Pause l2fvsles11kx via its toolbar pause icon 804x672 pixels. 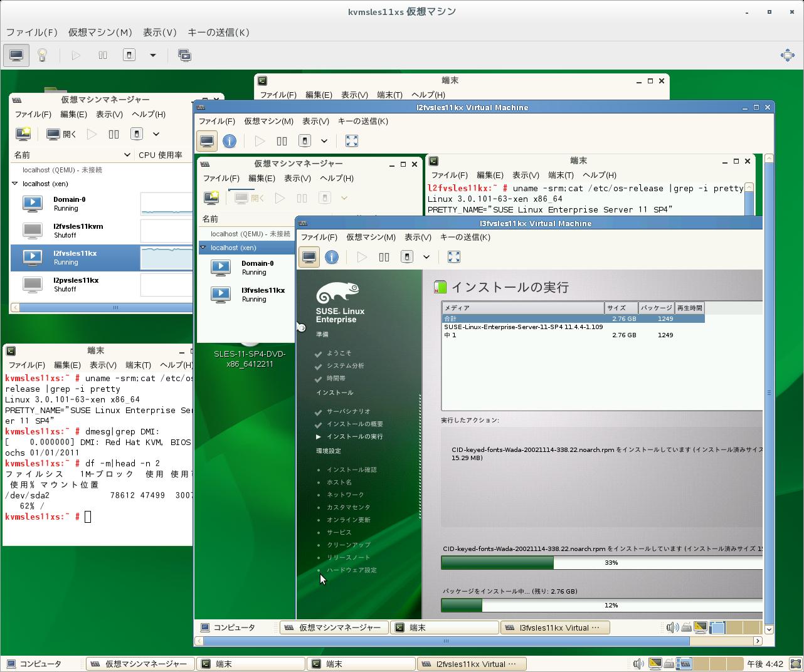coord(282,141)
